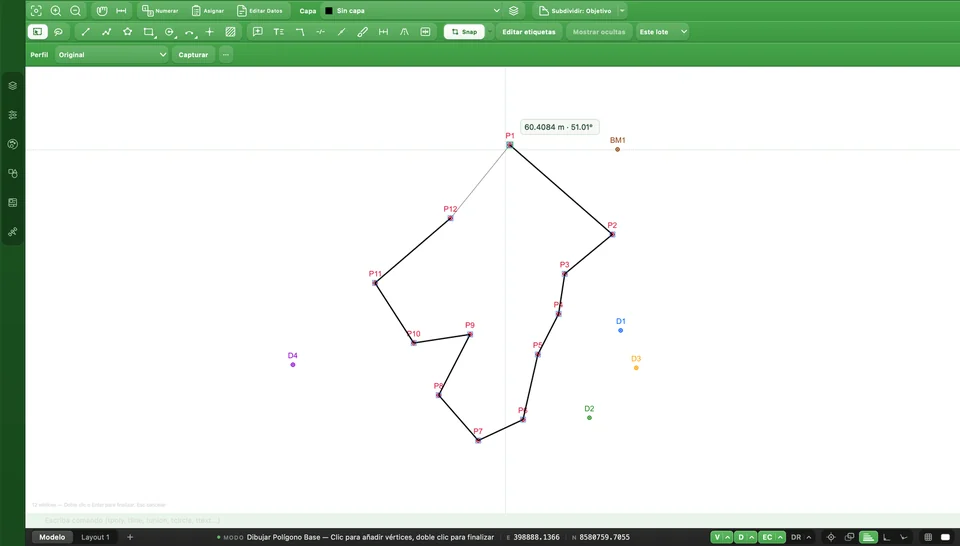
Task: Add a new layout tab
Action: pyautogui.click(x=130, y=537)
